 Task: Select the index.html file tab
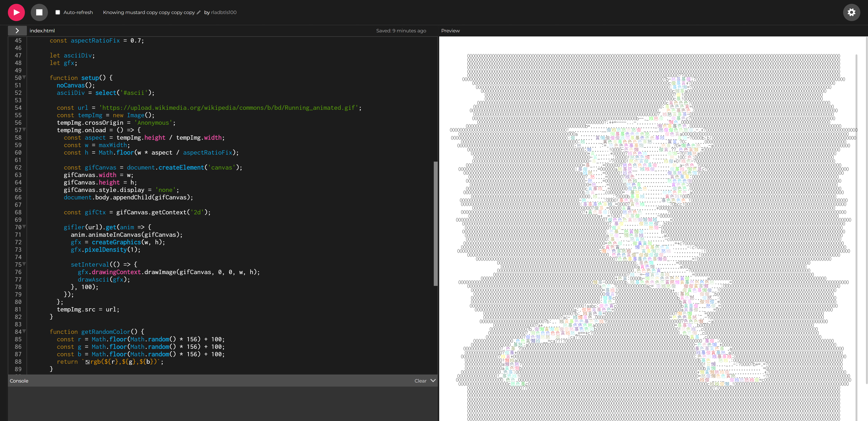click(x=42, y=31)
